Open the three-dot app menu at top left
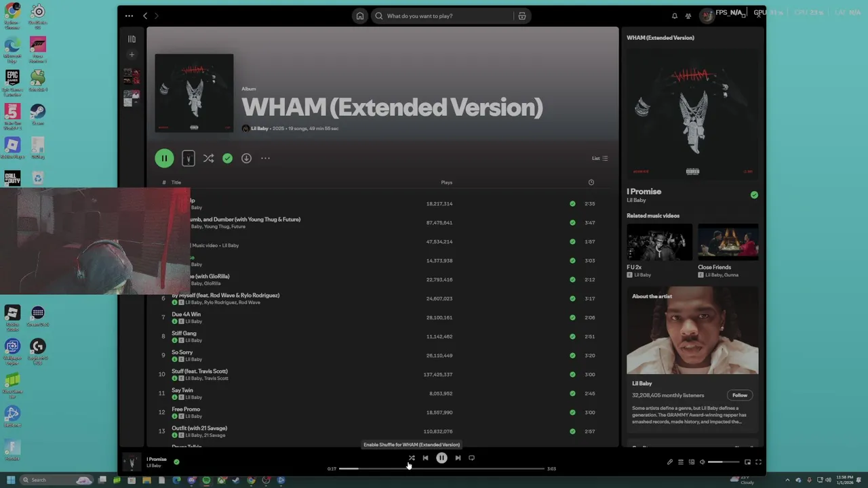868x488 pixels. [x=130, y=16]
